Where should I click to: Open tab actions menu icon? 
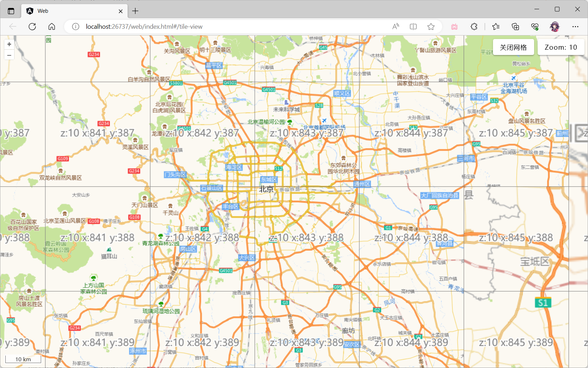(11, 11)
